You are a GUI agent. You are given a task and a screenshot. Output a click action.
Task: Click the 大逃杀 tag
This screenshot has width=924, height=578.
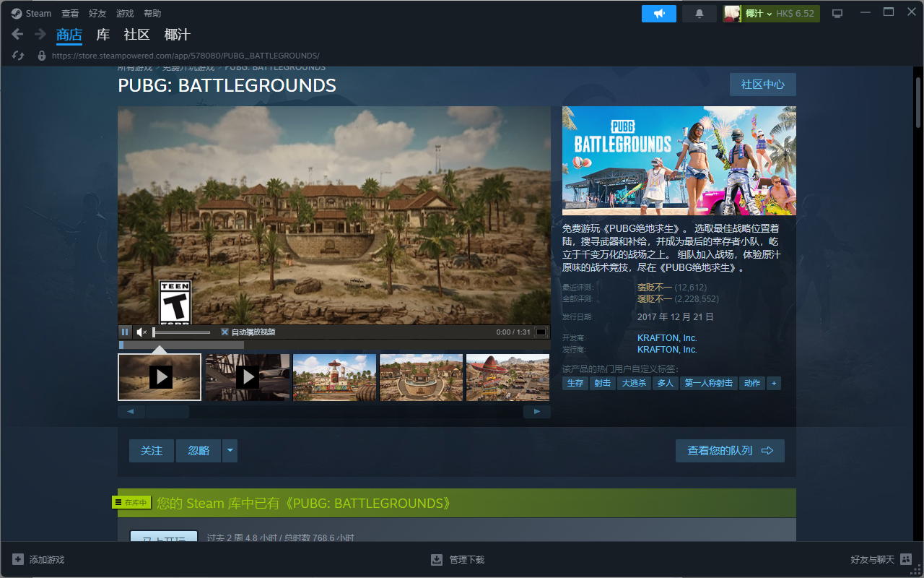click(x=635, y=383)
